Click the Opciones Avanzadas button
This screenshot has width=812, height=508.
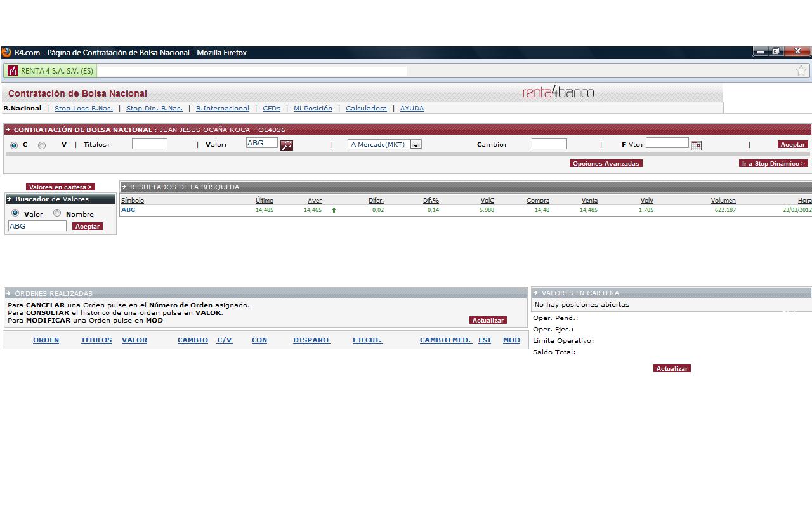tap(606, 164)
